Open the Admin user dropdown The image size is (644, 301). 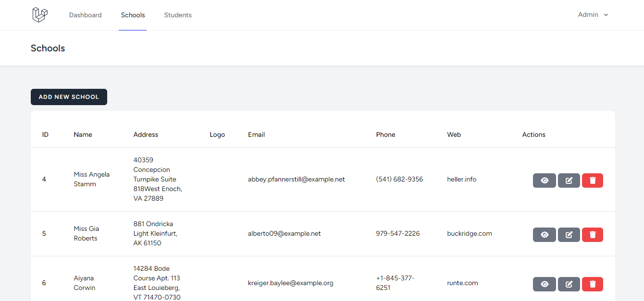[x=593, y=15]
